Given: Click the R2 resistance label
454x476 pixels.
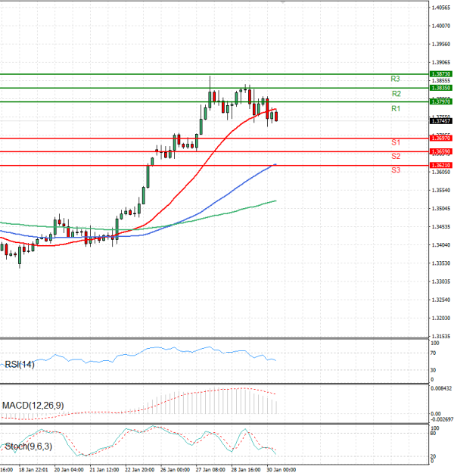Looking at the screenshot, I should point(396,94).
